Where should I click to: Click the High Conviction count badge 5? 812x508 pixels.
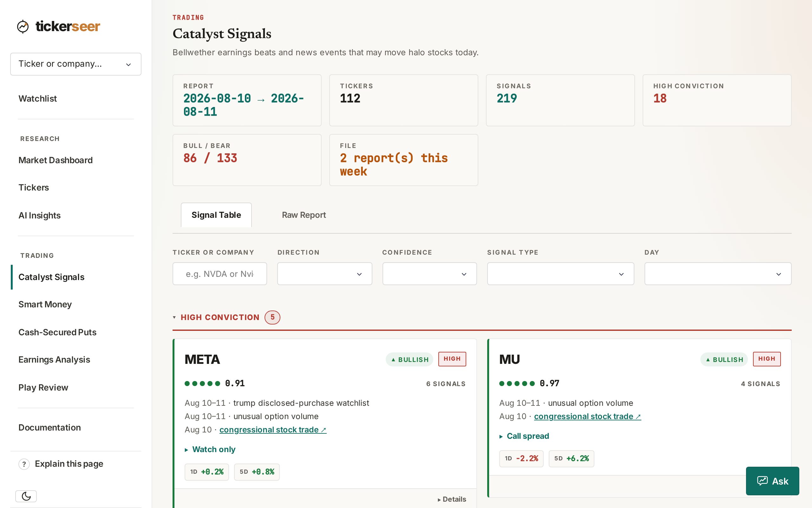[x=272, y=317]
